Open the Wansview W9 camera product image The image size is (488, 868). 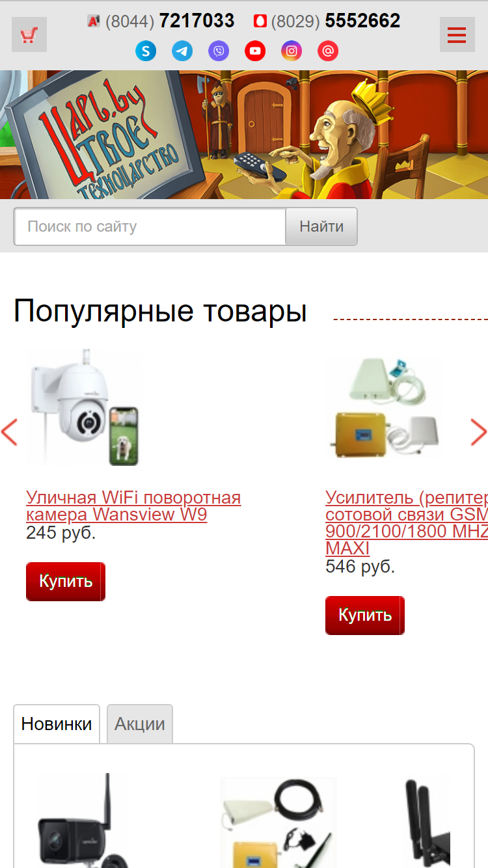(83, 408)
